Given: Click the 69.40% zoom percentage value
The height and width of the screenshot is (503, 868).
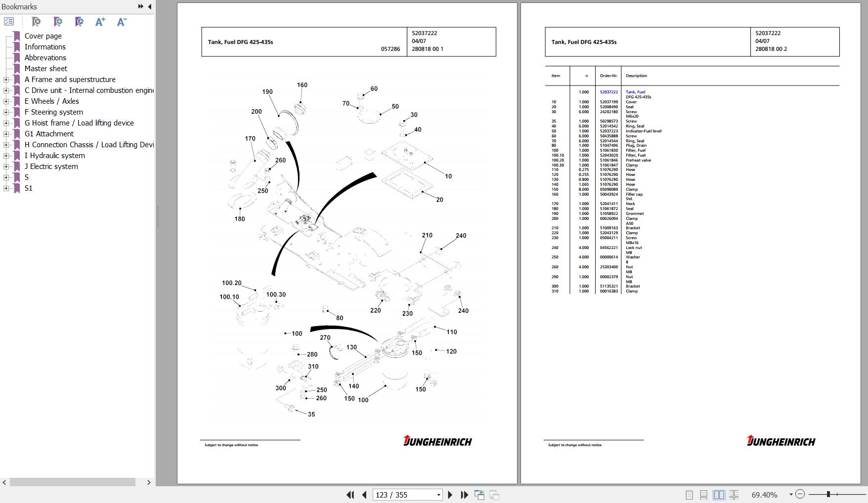Looking at the screenshot, I should click(764, 495).
